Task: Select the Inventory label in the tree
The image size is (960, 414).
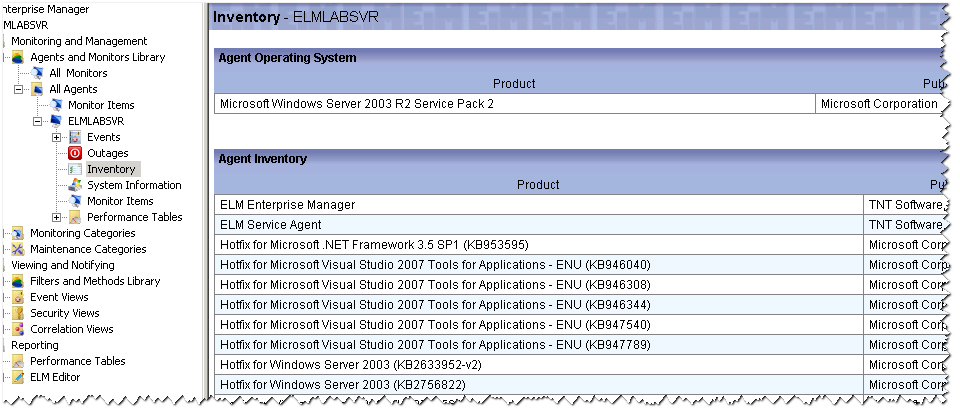Action: tap(111, 169)
